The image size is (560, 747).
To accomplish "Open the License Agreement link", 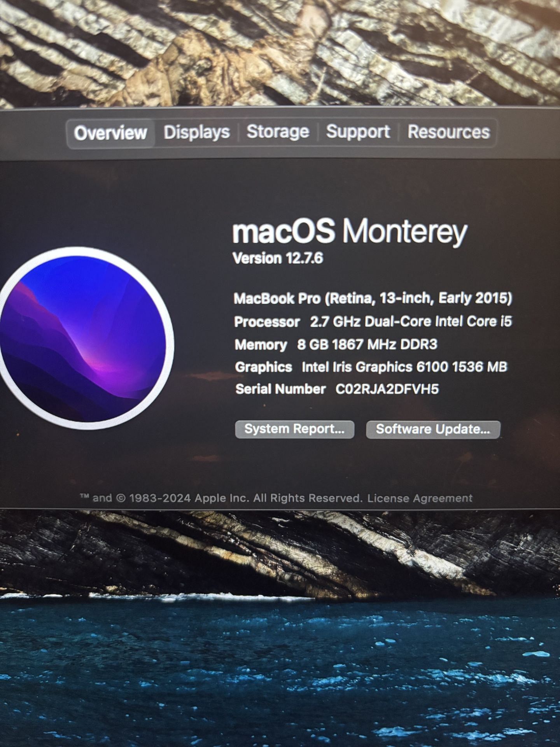I will pos(420,498).
